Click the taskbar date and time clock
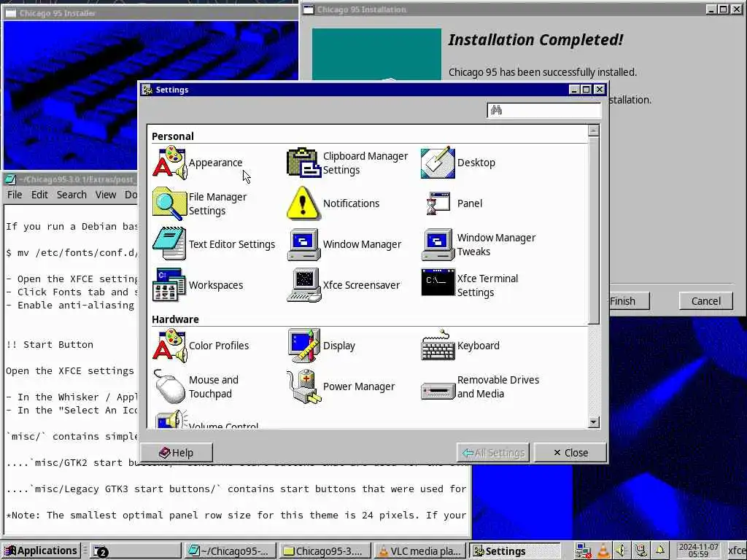The width and height of the screenshot is (747, 560). 698,551
